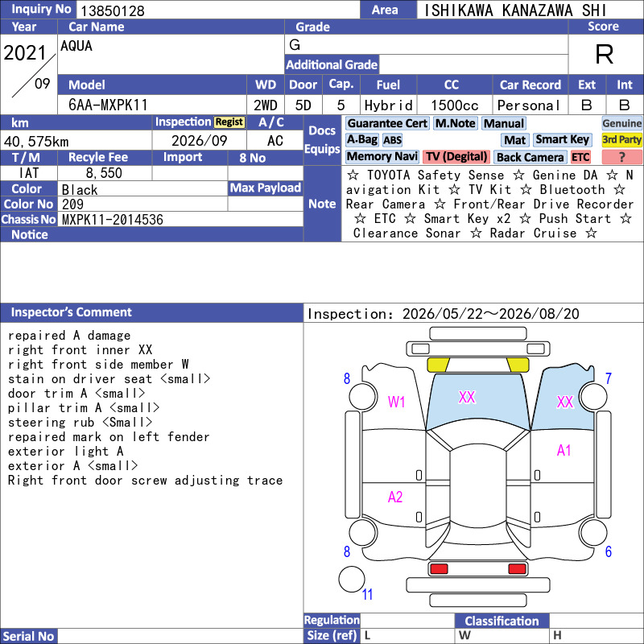Click the car record value Personal
644x644 pixels.
(529, 105)
